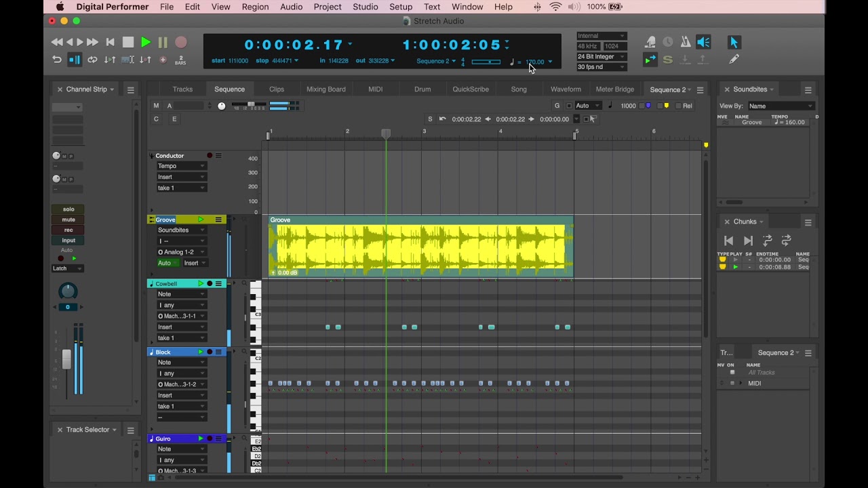The width and height of the screenshot is (868, 488).
Task: Click the Stop transport button
Action: [127, 42]
